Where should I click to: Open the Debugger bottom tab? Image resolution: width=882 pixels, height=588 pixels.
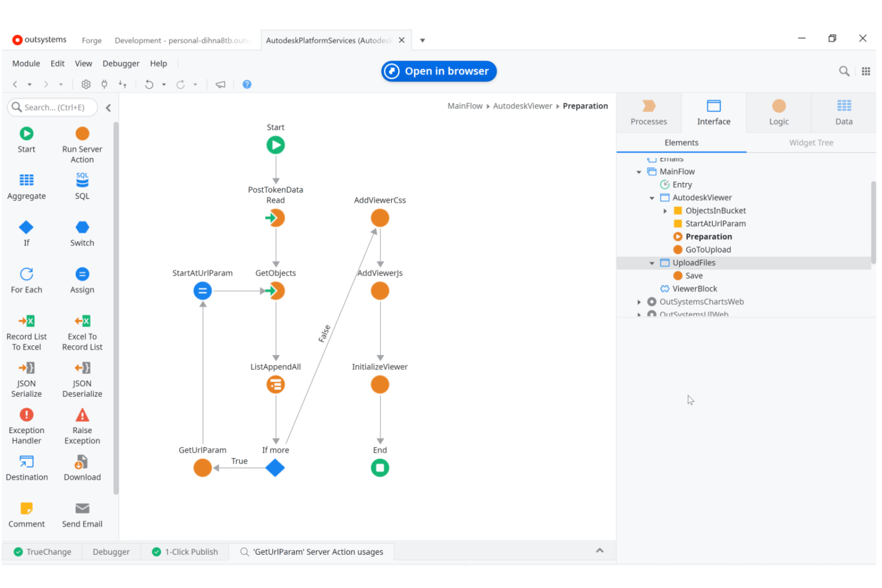tap(111, 552)
